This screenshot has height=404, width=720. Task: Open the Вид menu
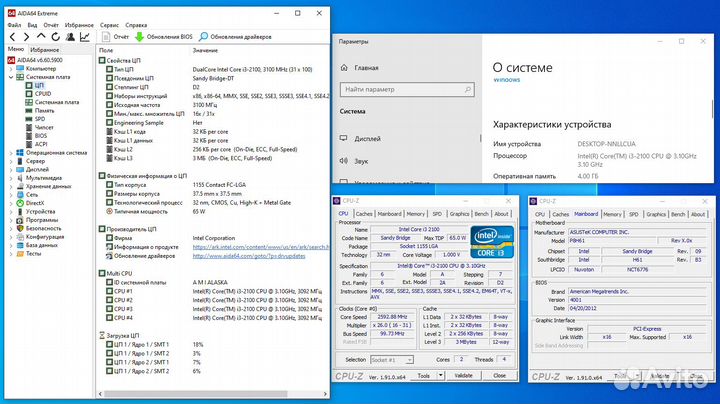tap(32, 25)
